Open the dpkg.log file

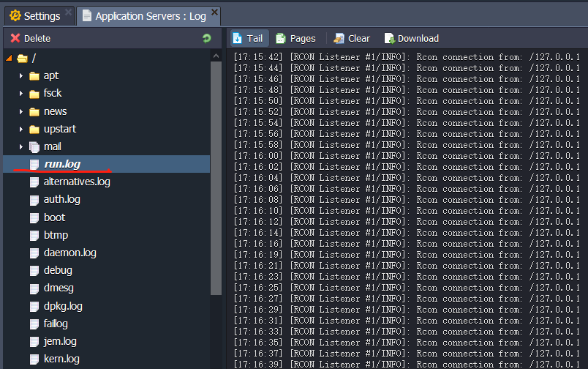[x=63, y=306]
